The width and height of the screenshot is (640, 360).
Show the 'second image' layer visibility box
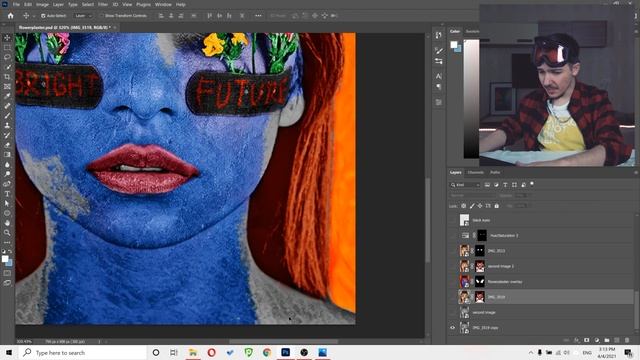click(452, 312)
